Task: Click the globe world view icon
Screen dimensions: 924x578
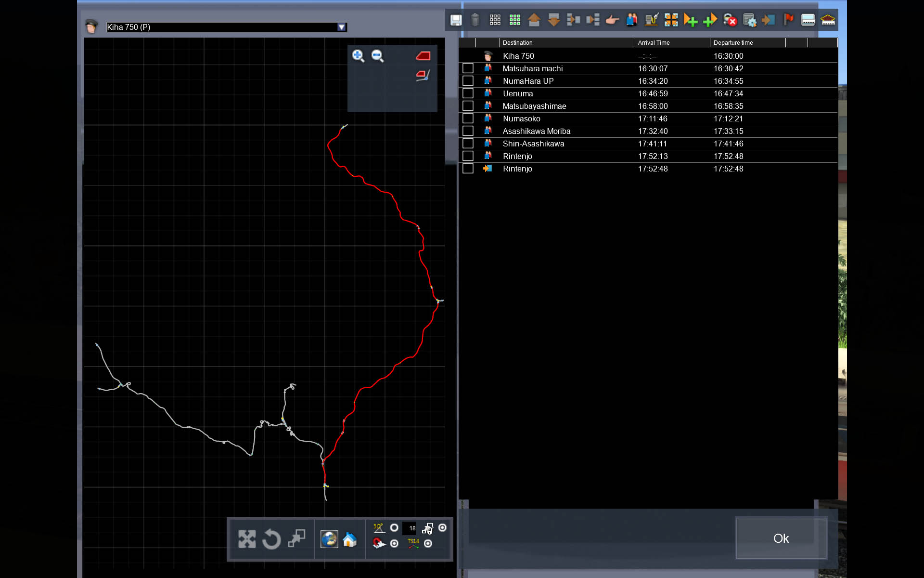Action: [329, 539]
